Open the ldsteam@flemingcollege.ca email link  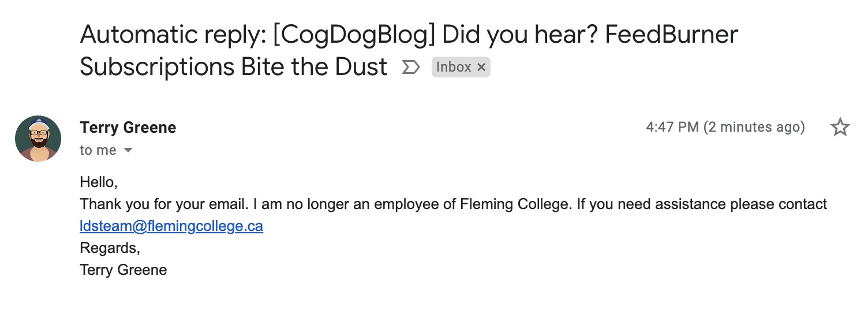point(171,226)
